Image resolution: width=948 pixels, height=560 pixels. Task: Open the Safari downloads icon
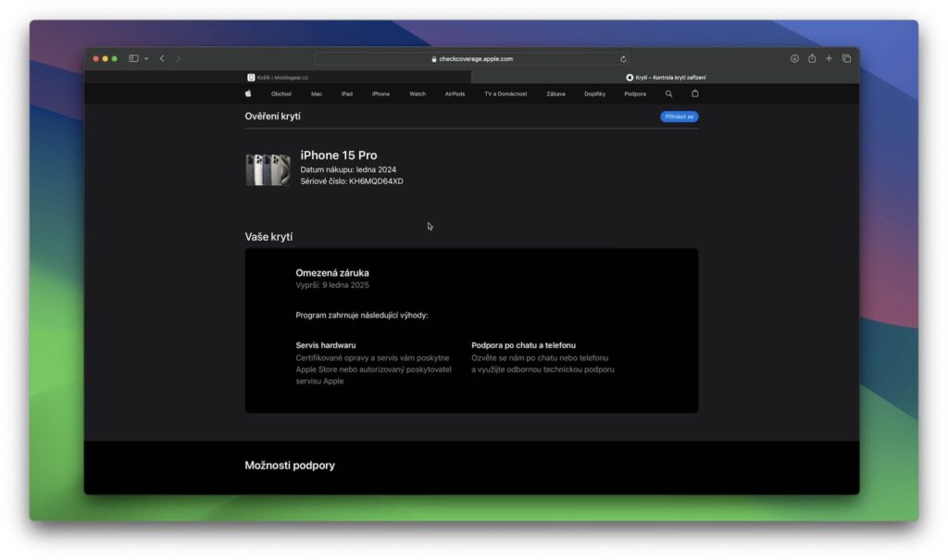pyautogui.click(x=794, y=58)
